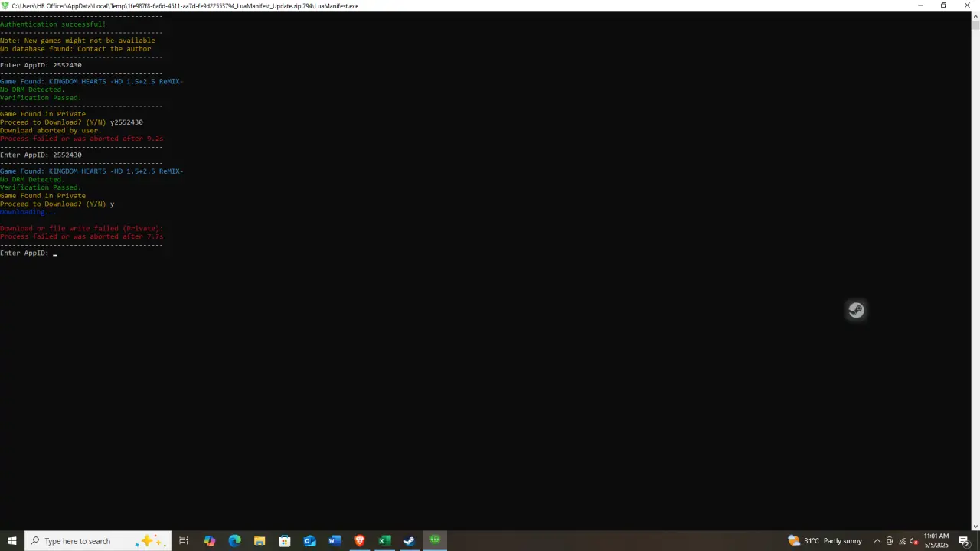Click 'No database found: Contact the author'

click(x=76, y=49)
